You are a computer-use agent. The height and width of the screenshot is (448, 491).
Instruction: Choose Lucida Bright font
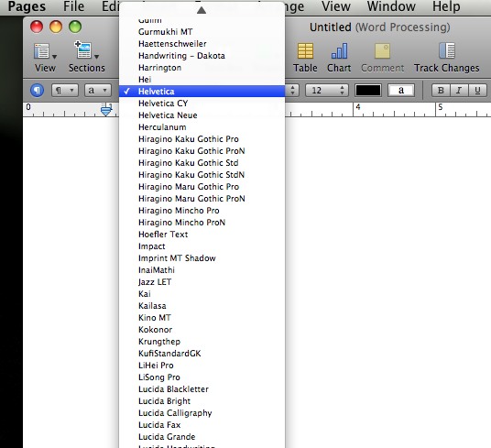point(202,401)
